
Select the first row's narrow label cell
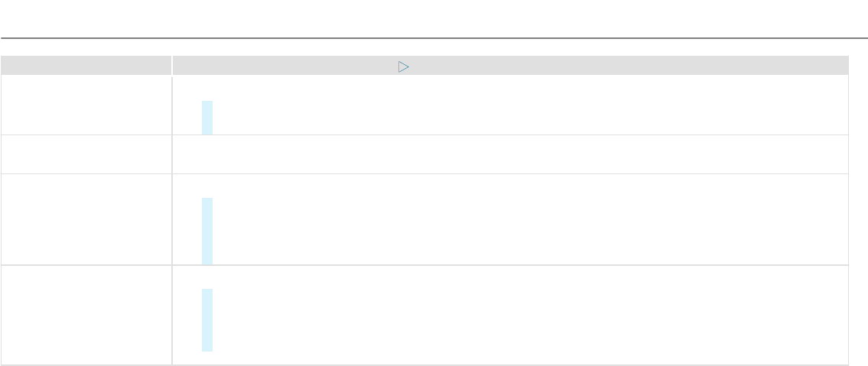[86, 105]
